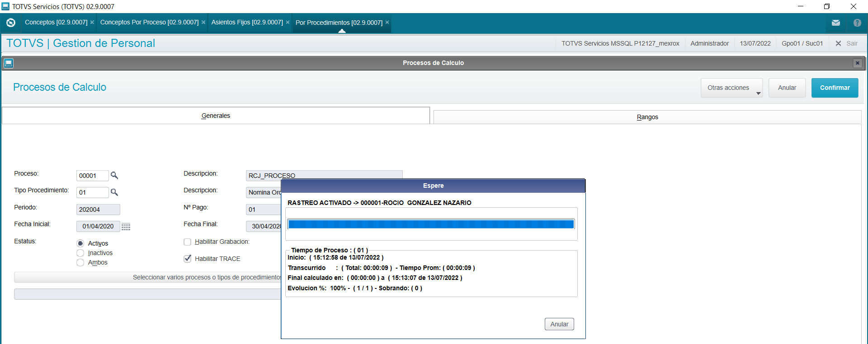Click the Proceso input field
Screen dimensions: 868x344
point(92,176)
